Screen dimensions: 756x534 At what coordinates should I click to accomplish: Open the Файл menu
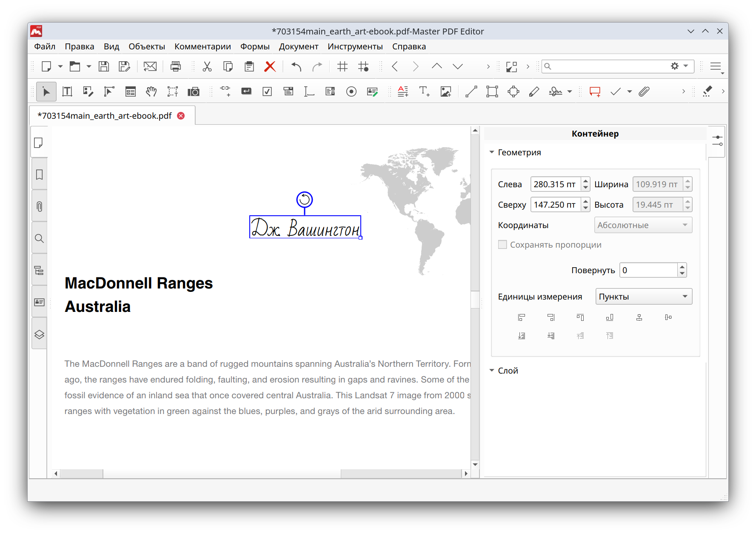click(45, 46)
